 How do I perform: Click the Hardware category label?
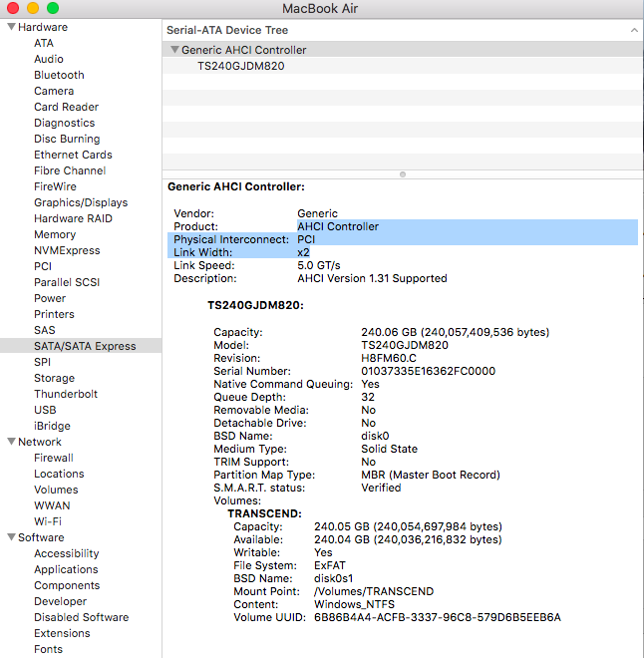pyautogui.click(x=43, y=27)
